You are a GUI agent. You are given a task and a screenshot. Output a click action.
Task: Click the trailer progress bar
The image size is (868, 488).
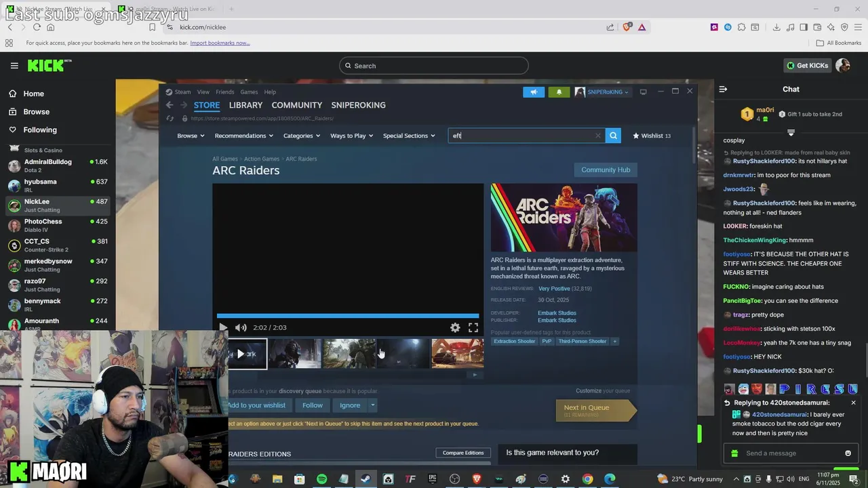(x=348, y=316)
